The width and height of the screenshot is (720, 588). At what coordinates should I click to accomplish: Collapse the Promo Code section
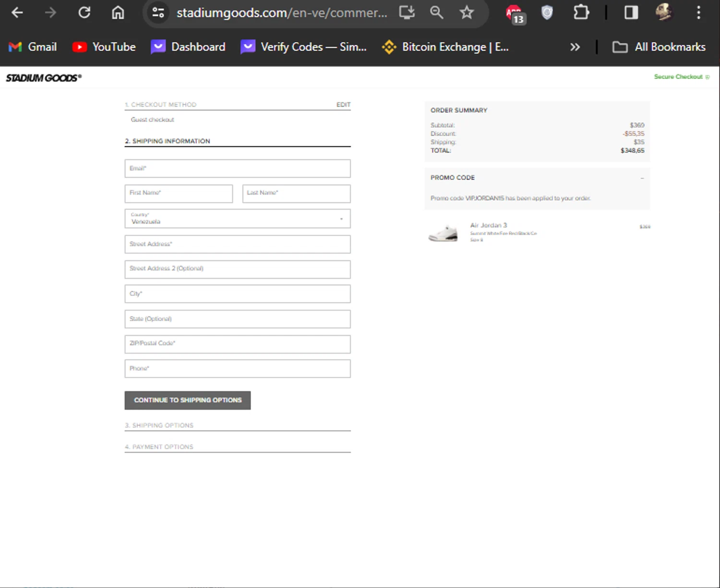(x=642, y=178)
